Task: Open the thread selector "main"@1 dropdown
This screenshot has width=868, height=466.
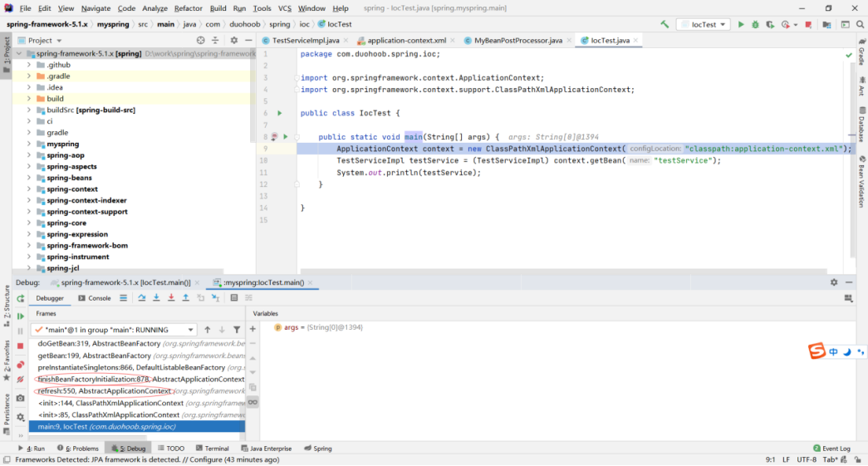Action: pyautogui.click(x=114, y=330)
